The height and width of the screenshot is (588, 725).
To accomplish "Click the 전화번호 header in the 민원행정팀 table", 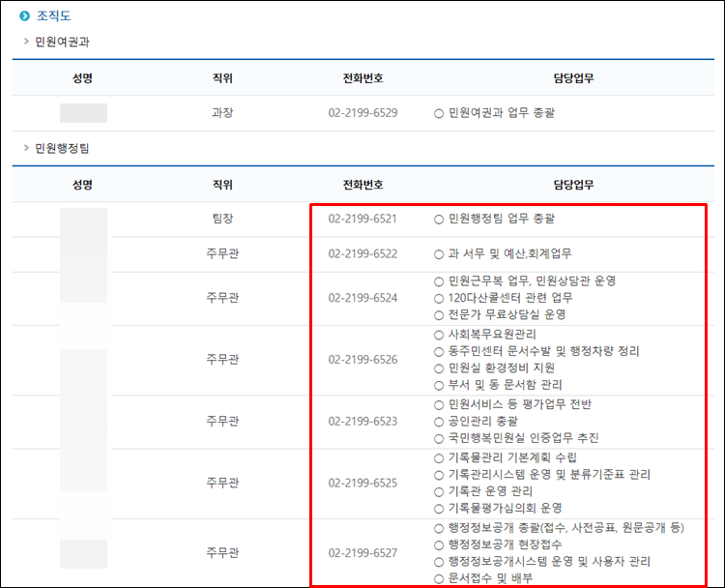I will coord(362,185).
